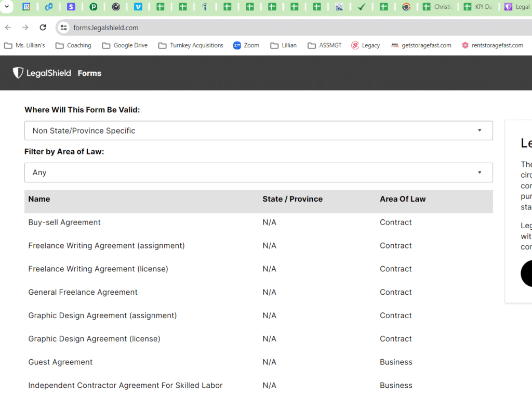
Task: Open the tab search chevron
Action: 7,7
